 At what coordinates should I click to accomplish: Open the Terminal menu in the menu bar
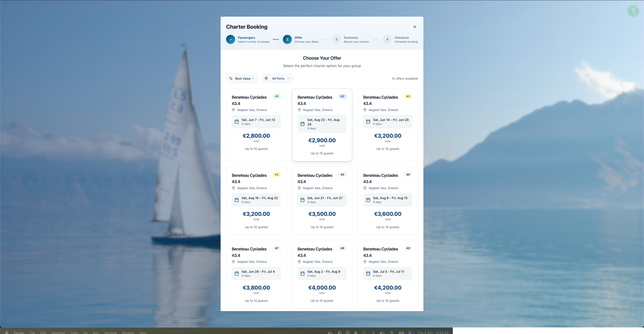point(110,332)
